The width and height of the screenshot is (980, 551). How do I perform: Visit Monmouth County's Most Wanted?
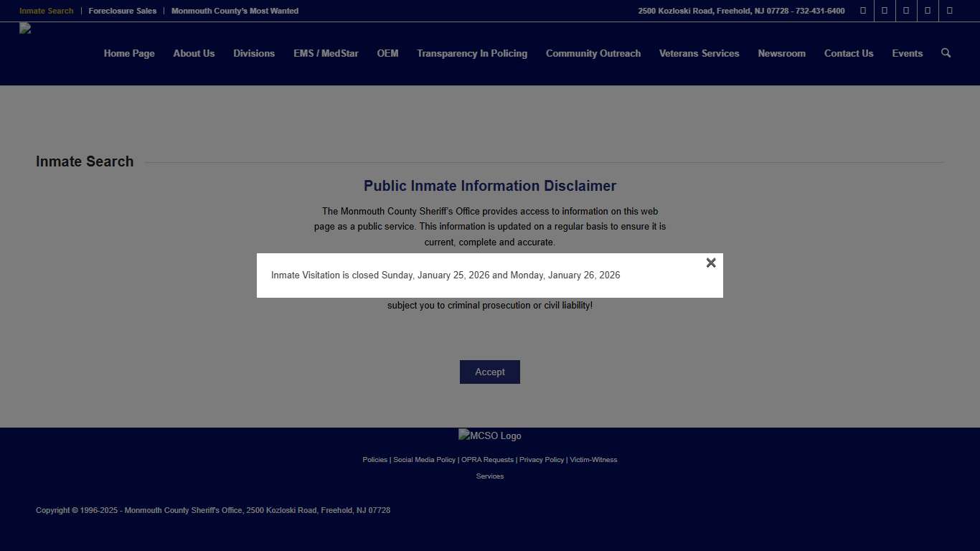[235, 11]
